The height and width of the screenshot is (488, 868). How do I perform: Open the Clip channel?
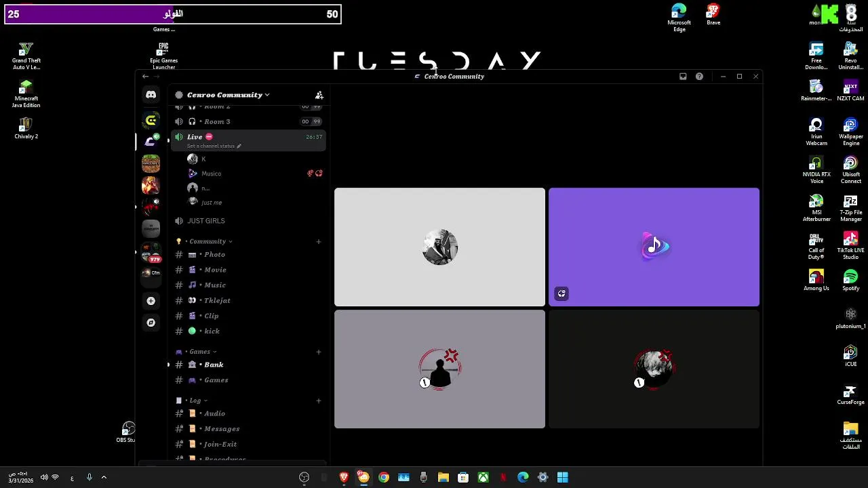[248, 316]
